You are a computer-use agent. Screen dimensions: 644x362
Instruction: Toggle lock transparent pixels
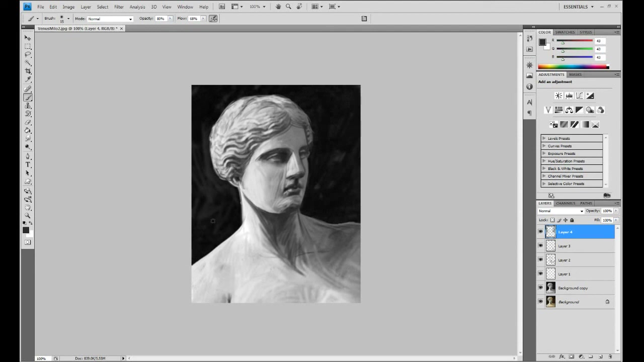(x=552, y=220)
